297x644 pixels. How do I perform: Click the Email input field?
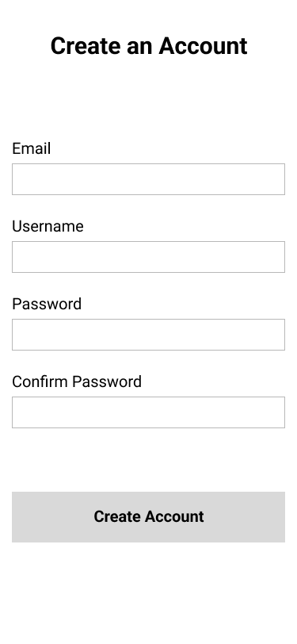148,179
